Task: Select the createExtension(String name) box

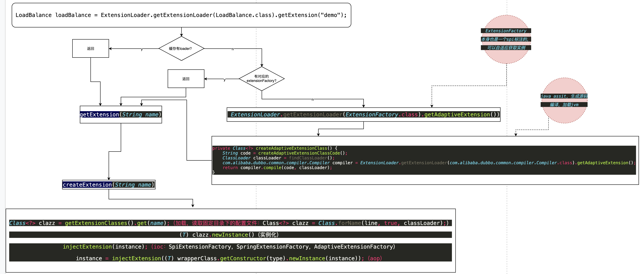Action: pyautogui.click(x=108, y=185)
